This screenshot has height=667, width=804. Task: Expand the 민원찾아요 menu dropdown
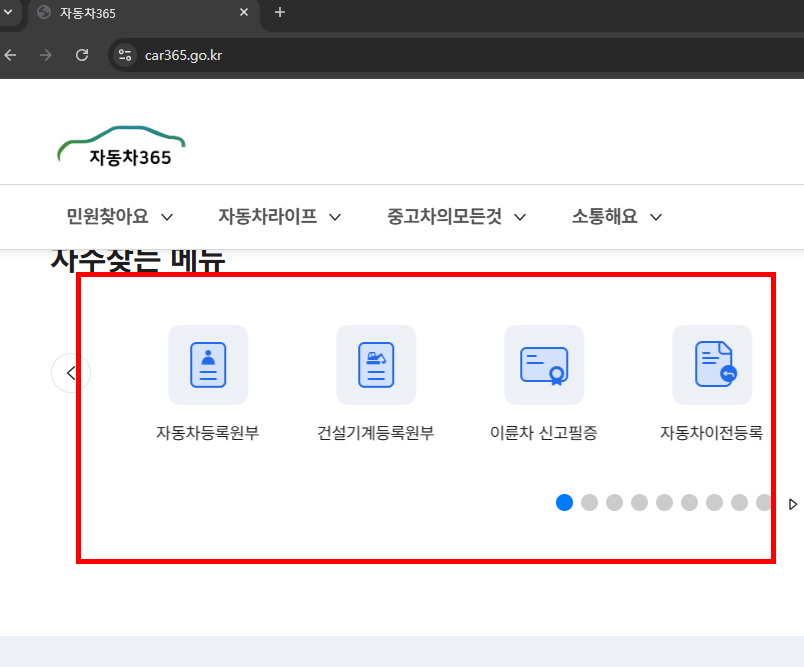pos(119,217)
